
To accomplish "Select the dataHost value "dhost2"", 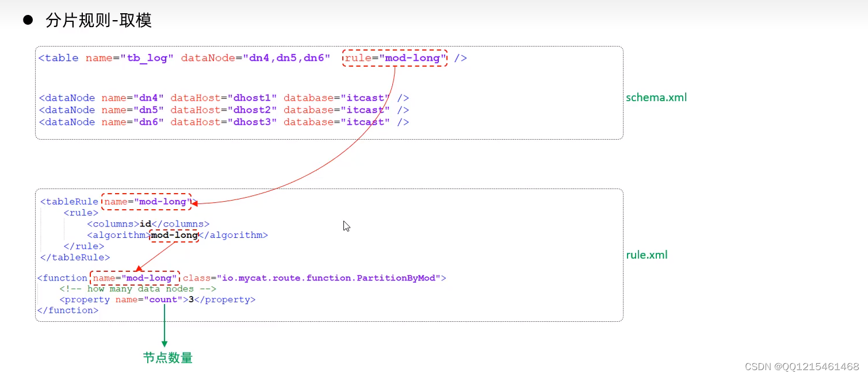I will coord(253,110).
